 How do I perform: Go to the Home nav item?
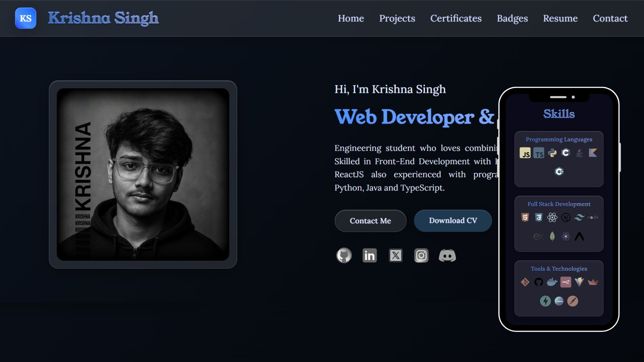[x=351, y=18]
